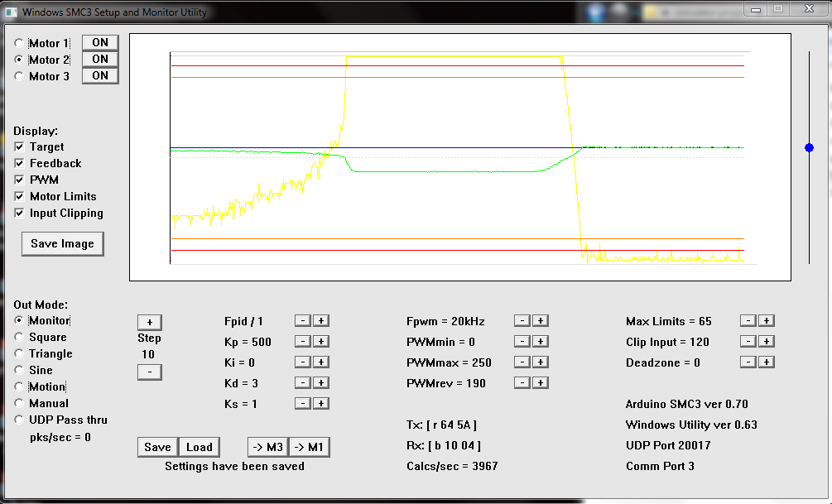This screenshot has height=504, width=832.
Task: Toggle the Input Clipping checkbox
Action: click(19, 213)
